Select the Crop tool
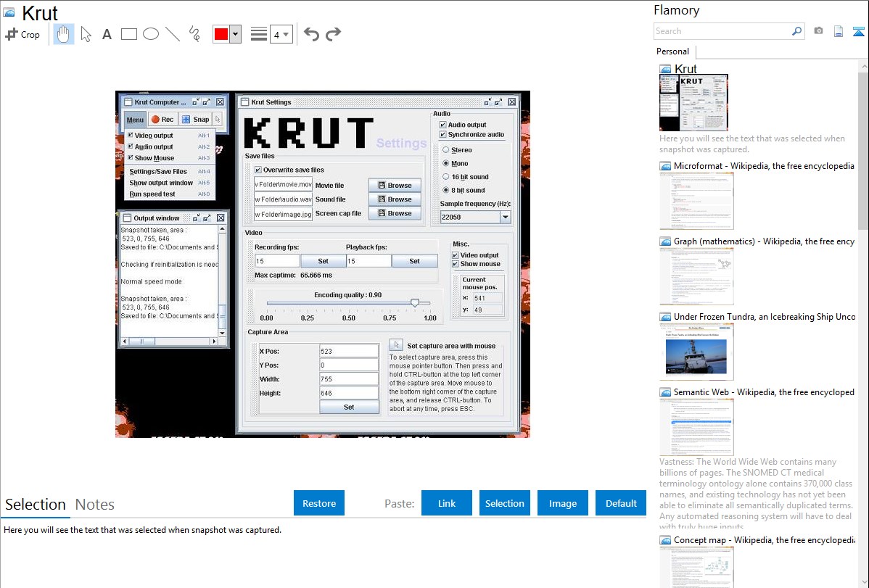The height and width of the screenshot is (588, 869). click(x=22, y=34)
